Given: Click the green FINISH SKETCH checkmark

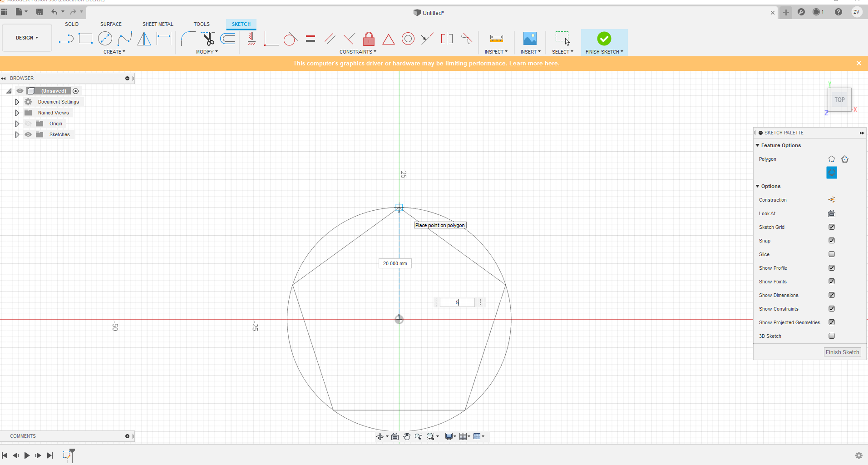Looking at the screenshot, I should [604, 39].
